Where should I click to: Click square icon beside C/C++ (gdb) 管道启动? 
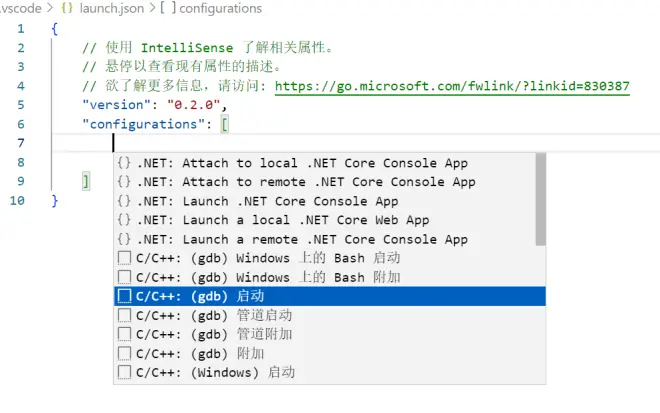124,315
